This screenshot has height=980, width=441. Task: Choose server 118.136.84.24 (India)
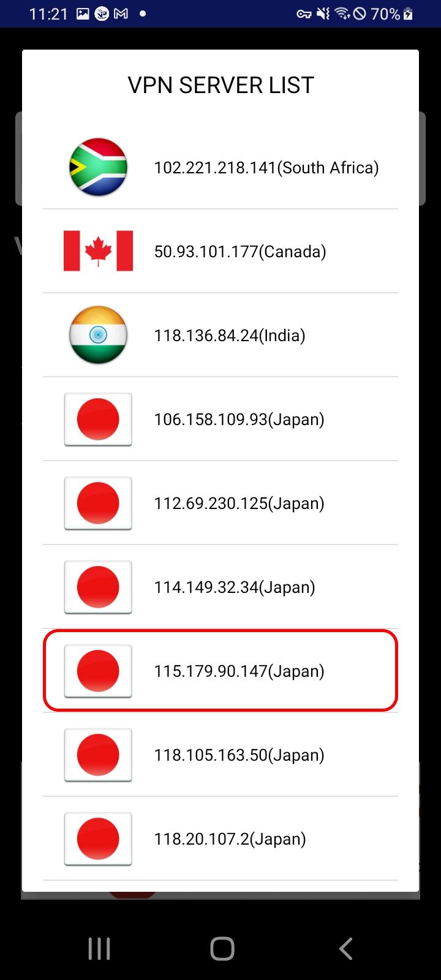pos(221,335)
